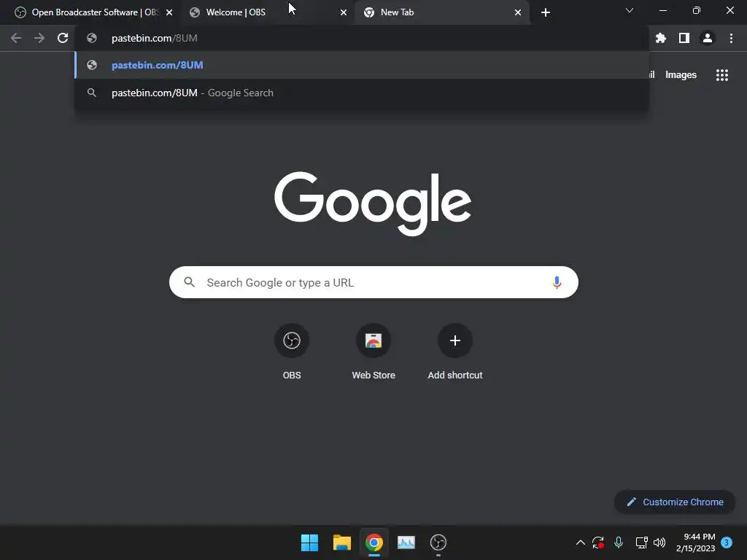
Task: Close the New Tab tab
Action: click(x=518, y=12)
